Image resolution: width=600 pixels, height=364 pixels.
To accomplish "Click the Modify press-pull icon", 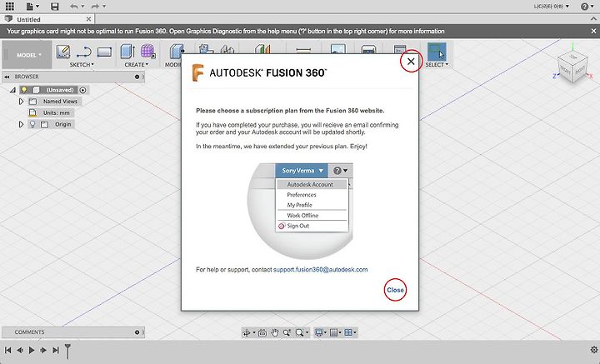I will tap(177, 52).
